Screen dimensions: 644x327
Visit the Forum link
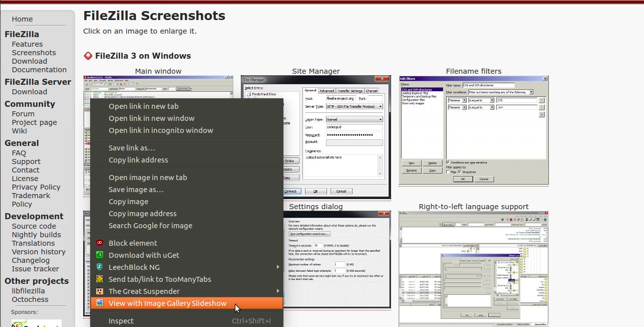click(24, 114)
